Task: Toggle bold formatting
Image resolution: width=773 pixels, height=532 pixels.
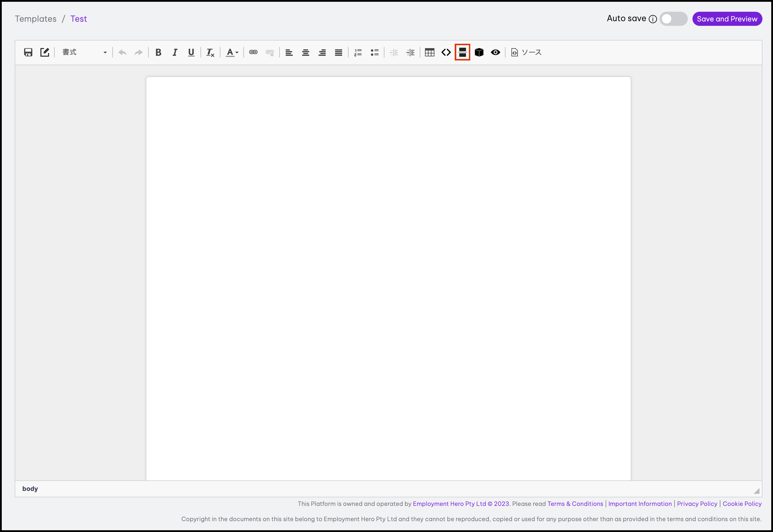Action: click(158, 52)
